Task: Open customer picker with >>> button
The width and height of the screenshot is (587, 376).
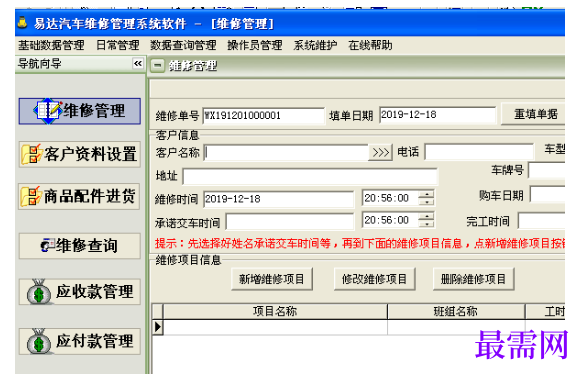Action: click(x=380, y=152)
